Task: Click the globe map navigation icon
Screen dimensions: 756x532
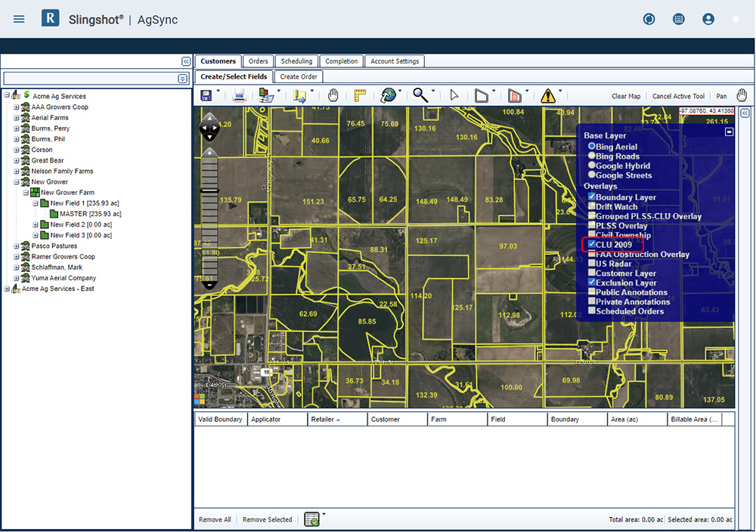Action: pos(388,95)
